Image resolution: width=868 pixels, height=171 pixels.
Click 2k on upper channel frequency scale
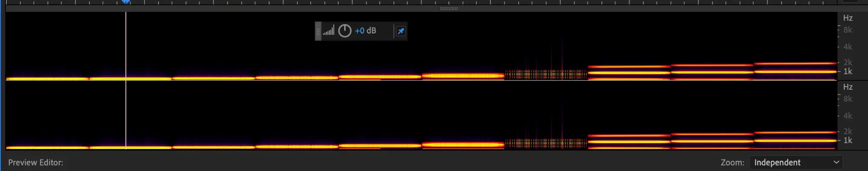click(x=848, y=62)
